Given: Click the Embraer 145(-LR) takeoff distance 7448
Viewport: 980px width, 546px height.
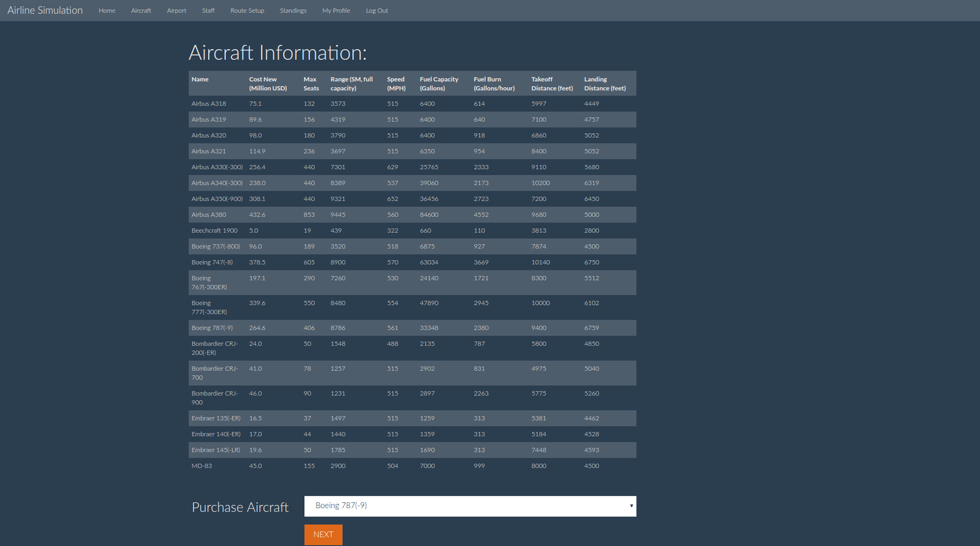Looking at the screenshot, I should (x=539, y=450).
